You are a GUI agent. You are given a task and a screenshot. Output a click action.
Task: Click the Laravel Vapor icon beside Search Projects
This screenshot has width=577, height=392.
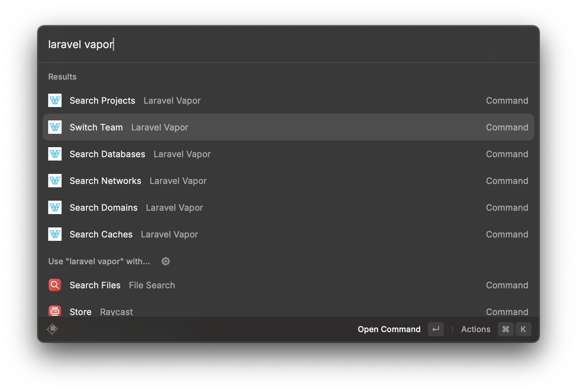55,100
